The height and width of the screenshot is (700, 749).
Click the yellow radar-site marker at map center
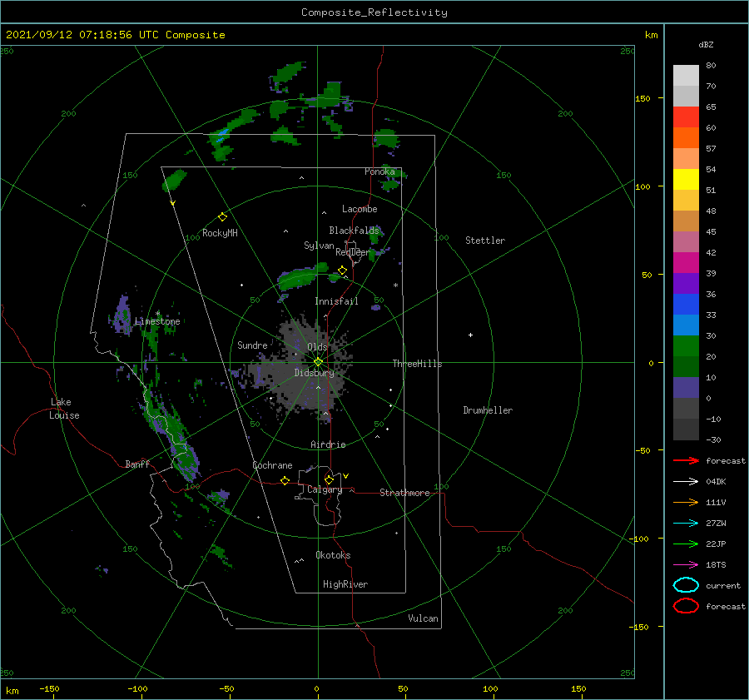(318, 362)
